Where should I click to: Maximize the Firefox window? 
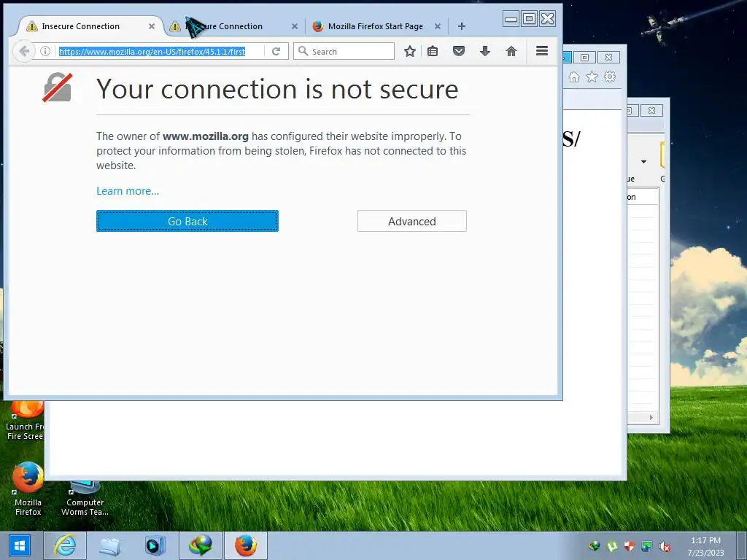click(x=529, y=18)
